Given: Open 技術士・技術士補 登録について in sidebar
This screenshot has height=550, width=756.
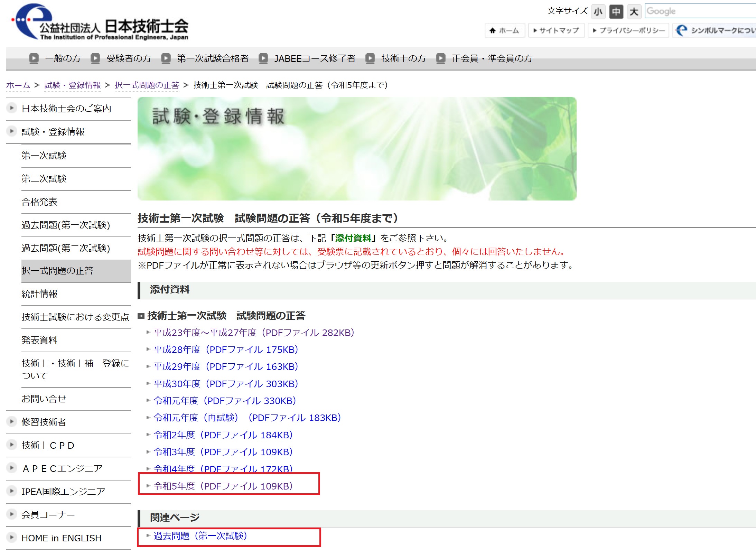Looking at the screenshot, I should (x=75, y=370).
